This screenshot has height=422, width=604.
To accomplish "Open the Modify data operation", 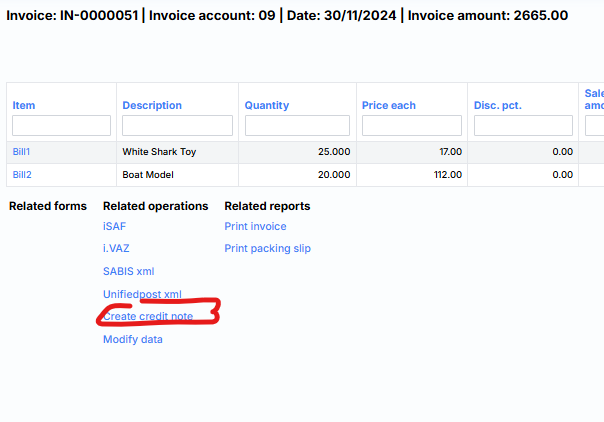I will pos(132,339).
